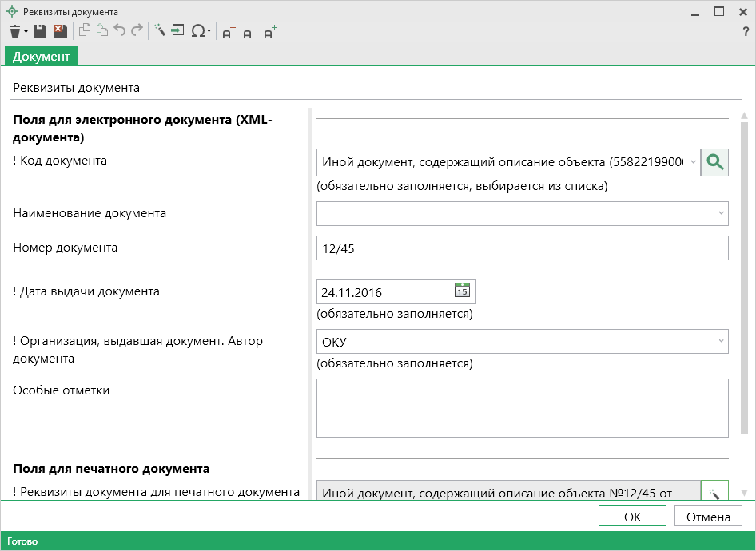Viewport: 756px width, 551px height.
Task: Click the trash clear icon in toolbar
Action: pyautogui.click(x=14, y=31)
